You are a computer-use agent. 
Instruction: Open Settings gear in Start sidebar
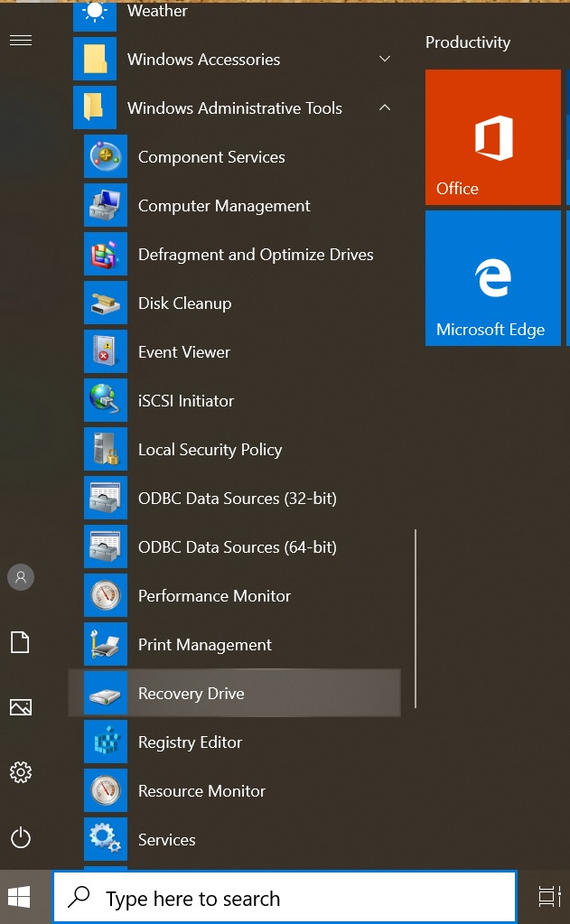click(x=21, y=772)
